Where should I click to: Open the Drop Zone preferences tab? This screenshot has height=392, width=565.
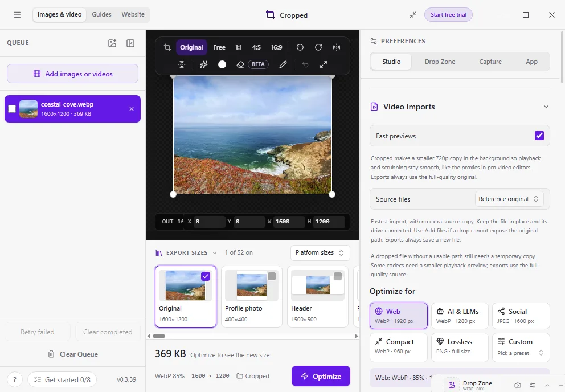(x=440, y=62)
